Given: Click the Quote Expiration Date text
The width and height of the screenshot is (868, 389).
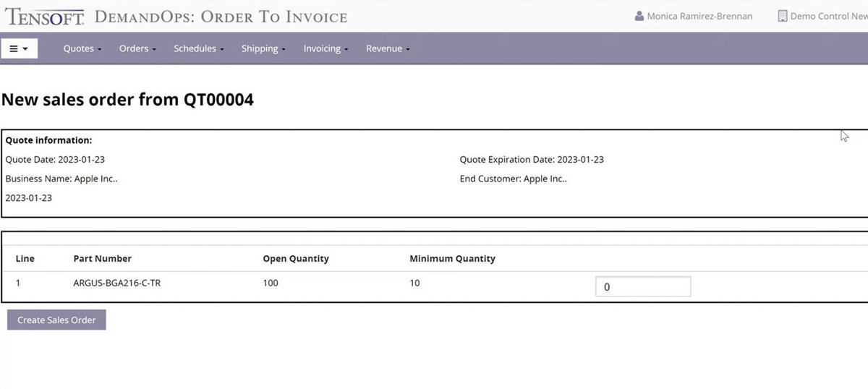Looking at the screenshot, I should pyautogui.click(x=532, y=159).
